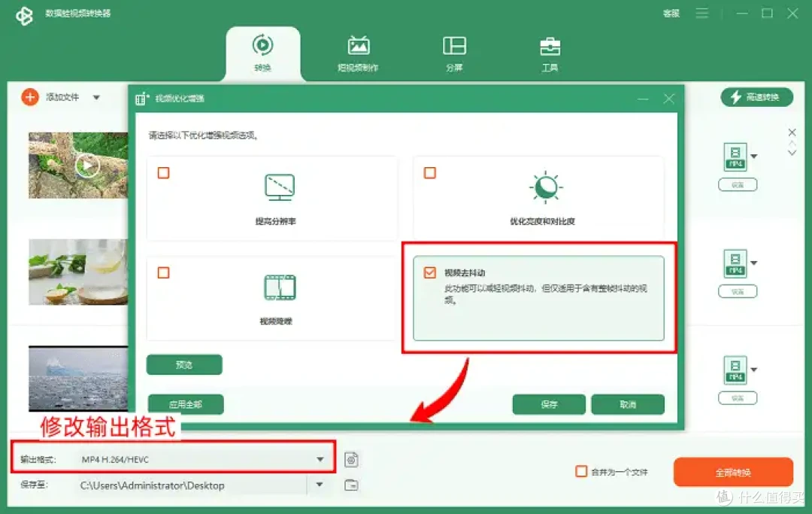Open the 输出格式 MP4 H.264/HEVC dropdown
The image size is (812, 514).
[x=203, y=459]
